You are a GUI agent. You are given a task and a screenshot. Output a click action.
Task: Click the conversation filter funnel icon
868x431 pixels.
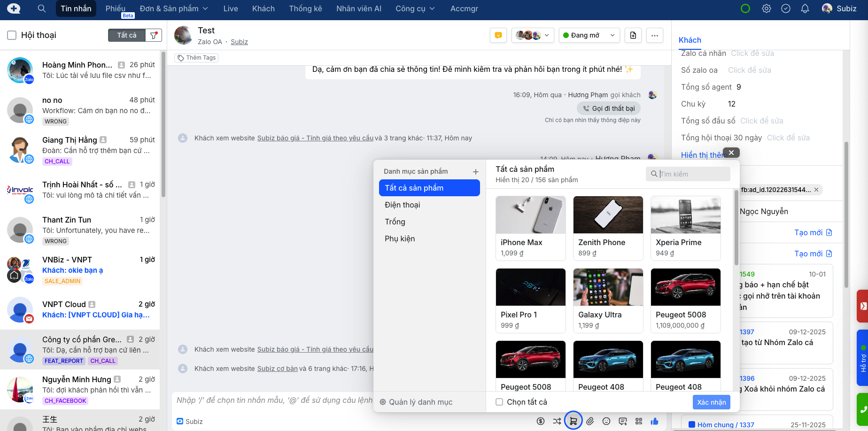154,35
